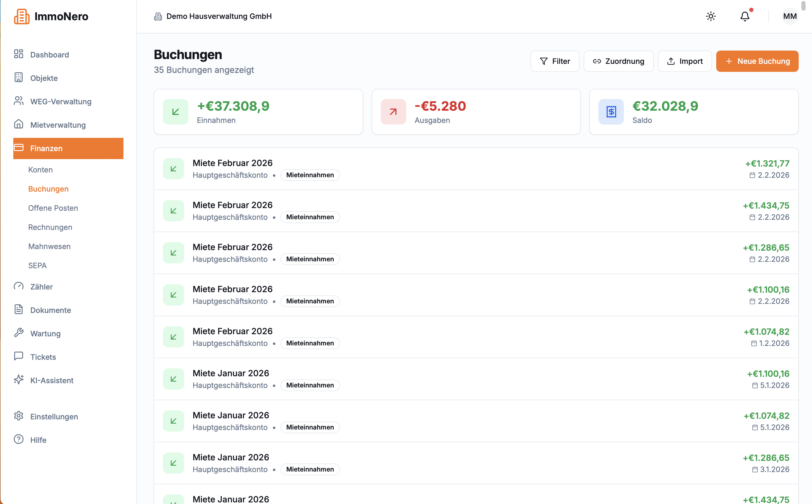
Task: Click the +€37.308,9 Einnahmen amount
Action: point(233,106)
